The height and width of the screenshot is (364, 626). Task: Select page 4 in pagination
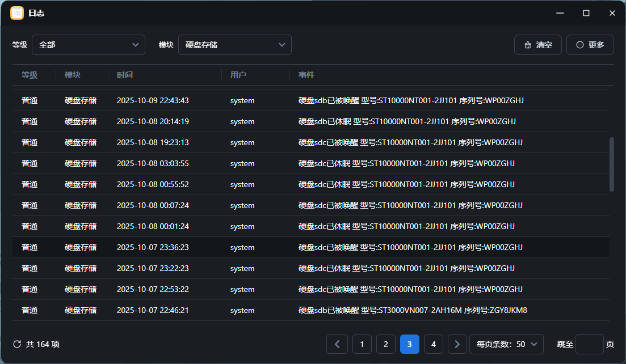[x=434, y=344]
